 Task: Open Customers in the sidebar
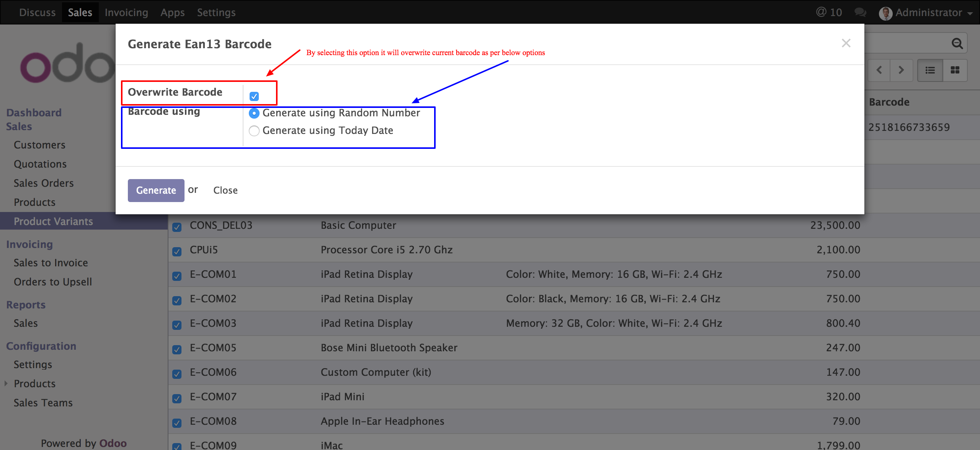click(x=39, y=145)
